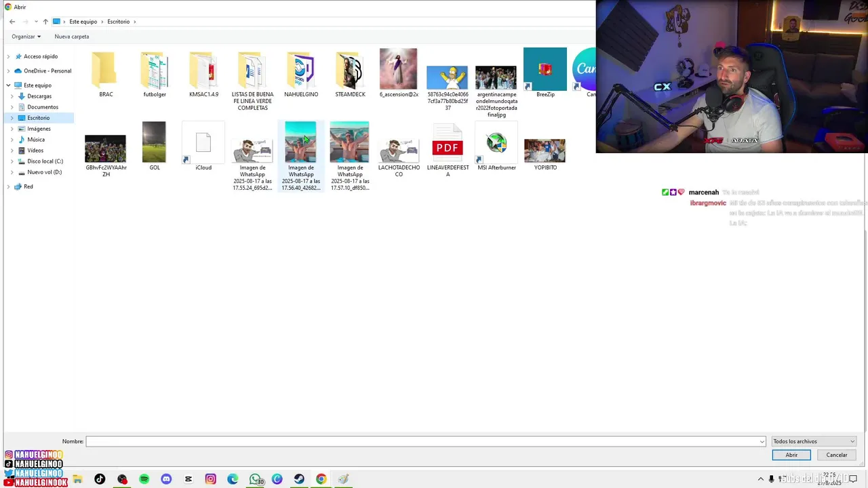Select the BreeZip shortcut

[545, 73]
